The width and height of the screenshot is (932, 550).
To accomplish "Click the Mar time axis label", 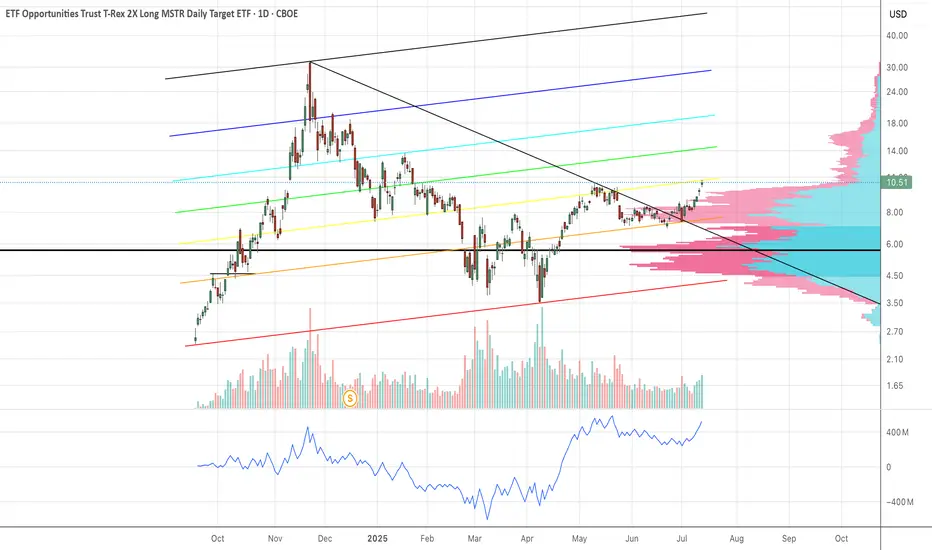I will click(x=474, y=539).
